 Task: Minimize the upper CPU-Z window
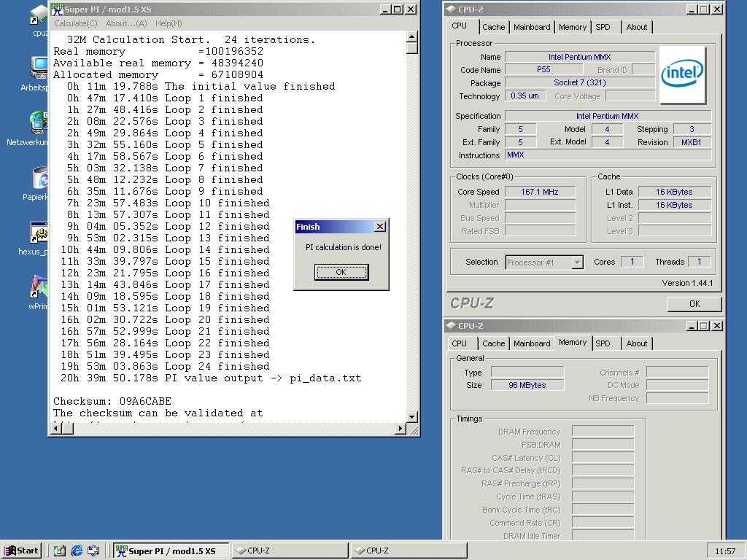point(692,9)
